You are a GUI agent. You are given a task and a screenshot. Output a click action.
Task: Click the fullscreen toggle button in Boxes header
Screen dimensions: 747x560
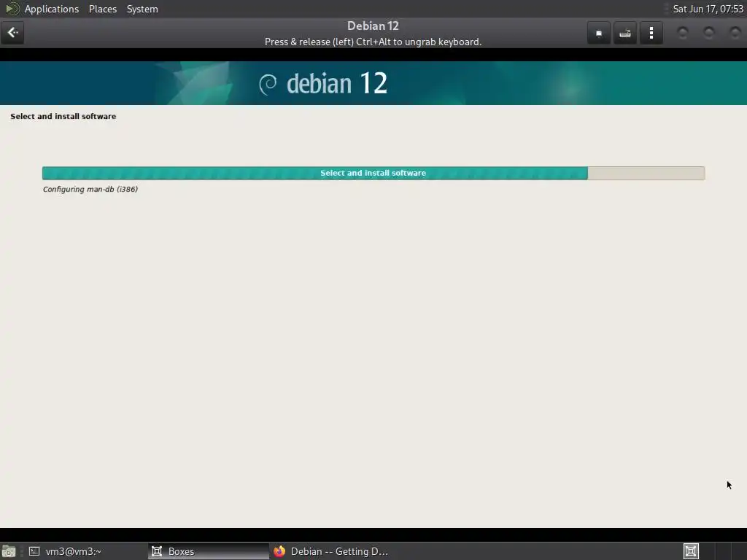point(599,33)
